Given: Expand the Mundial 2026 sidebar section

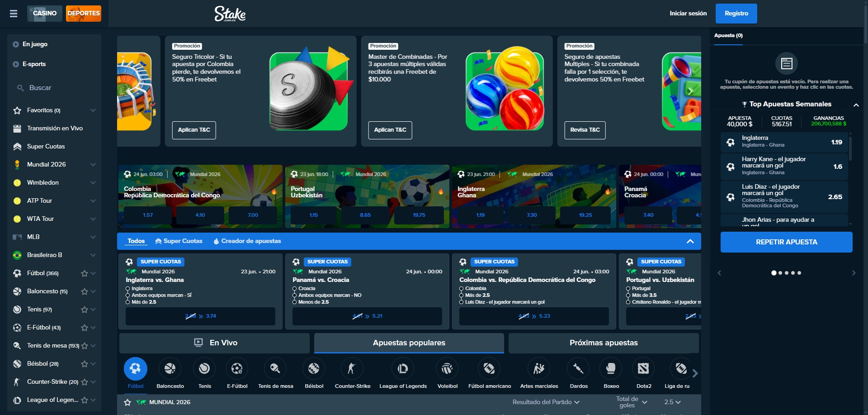Looking at the screenshot, I should [93, 165].
